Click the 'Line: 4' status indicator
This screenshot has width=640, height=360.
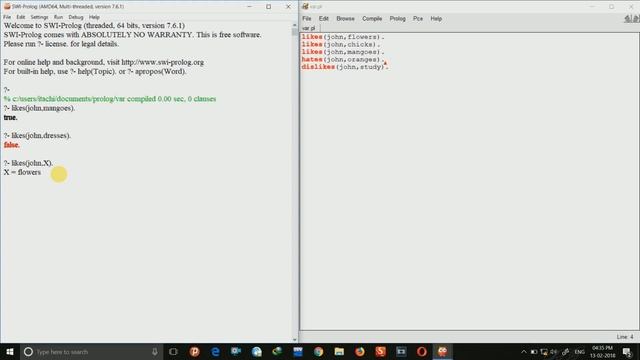coord(625,337)
